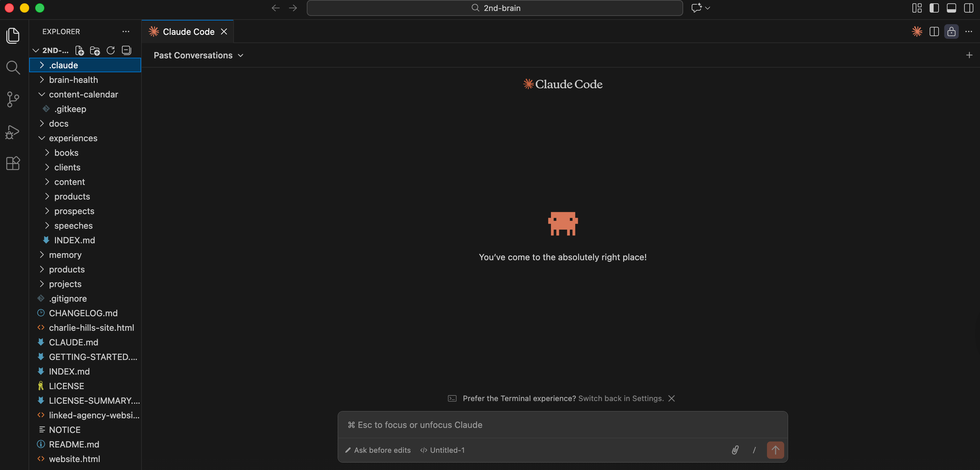Attach a file to Claude prompt

point(735,450)
